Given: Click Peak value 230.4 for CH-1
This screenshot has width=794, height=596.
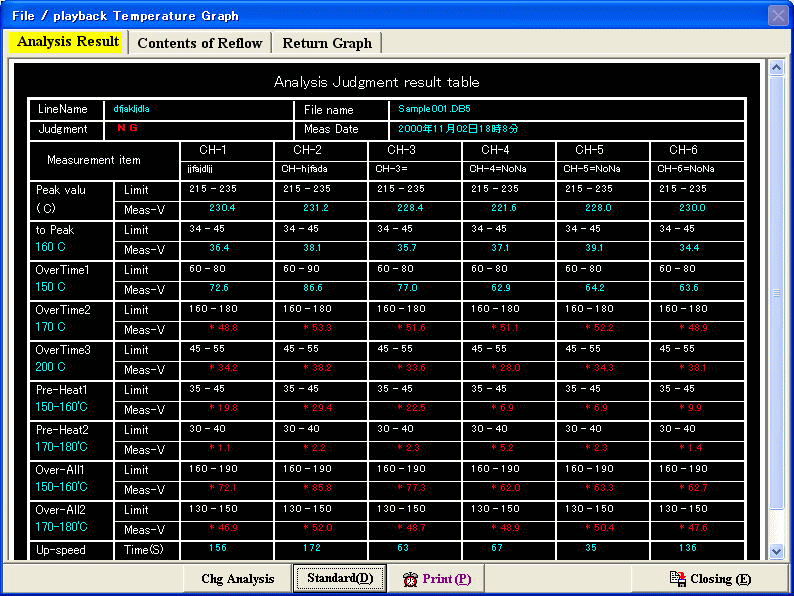Looking at the screenshot, I should coord(222,208).
